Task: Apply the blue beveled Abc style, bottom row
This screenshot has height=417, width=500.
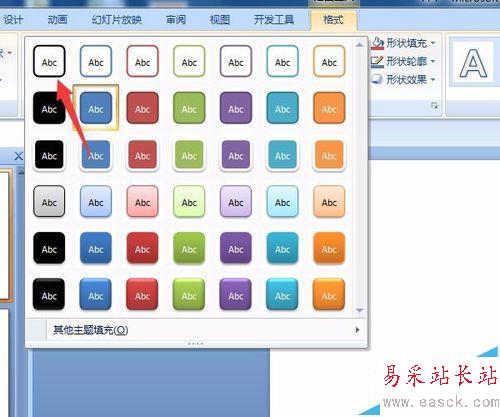Action: 96,295
